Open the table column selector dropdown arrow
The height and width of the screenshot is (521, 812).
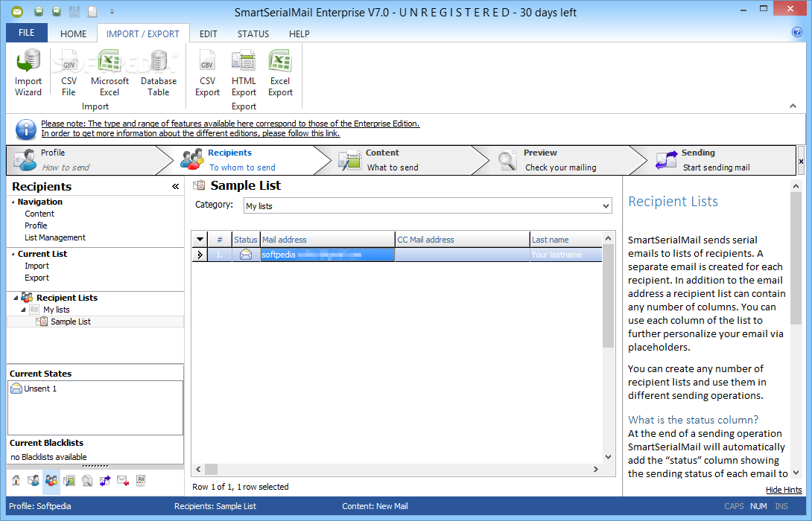tap(200, 240)
